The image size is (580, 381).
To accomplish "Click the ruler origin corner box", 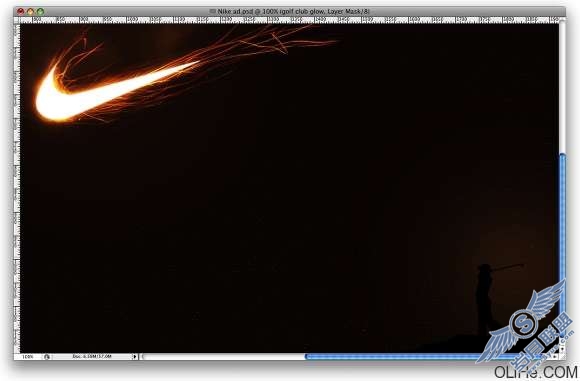I will pos(17,20).
